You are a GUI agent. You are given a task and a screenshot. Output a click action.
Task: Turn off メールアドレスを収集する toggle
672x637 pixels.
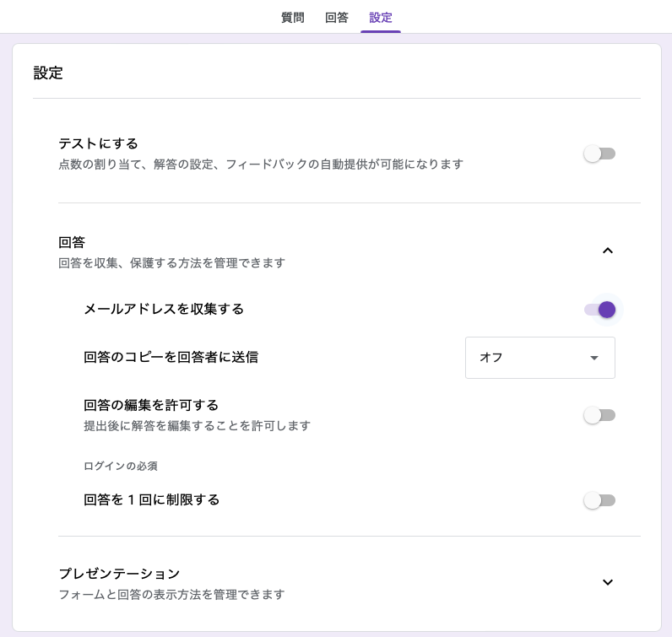pyautogui.click(x=599, y=310)
